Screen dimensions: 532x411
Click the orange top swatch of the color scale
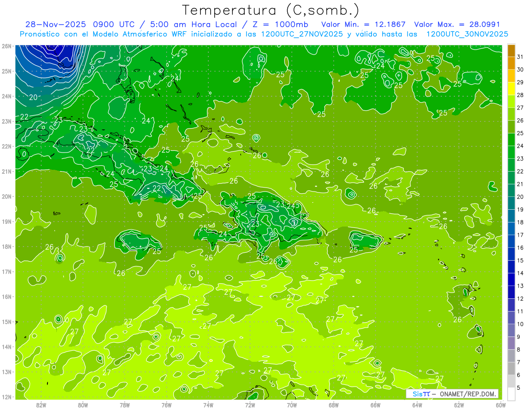(512, 51)
